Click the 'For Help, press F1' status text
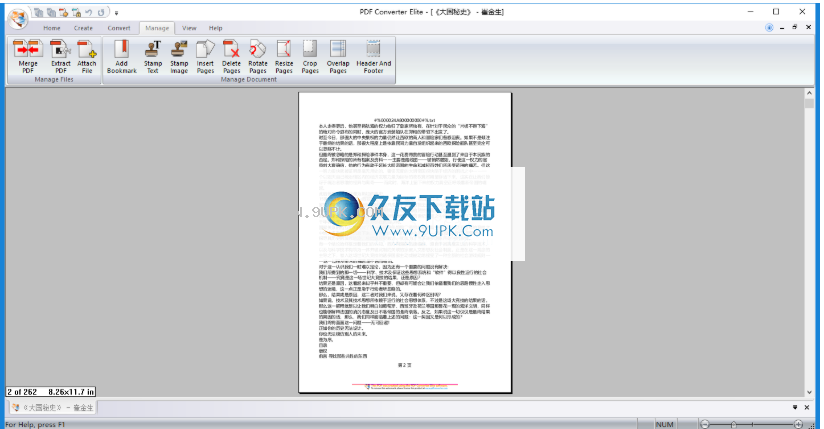824x429 pixels. click(35, 424)
